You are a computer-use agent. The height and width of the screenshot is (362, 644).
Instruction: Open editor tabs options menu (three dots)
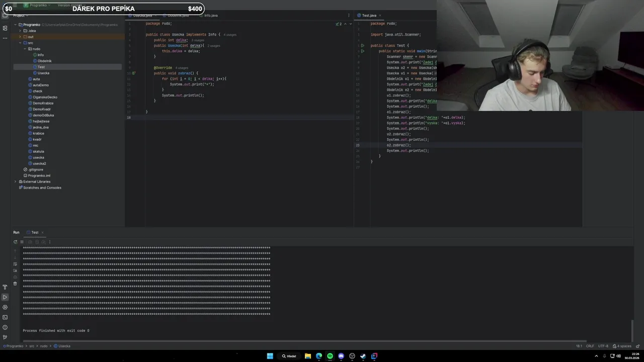pos(349,16)
